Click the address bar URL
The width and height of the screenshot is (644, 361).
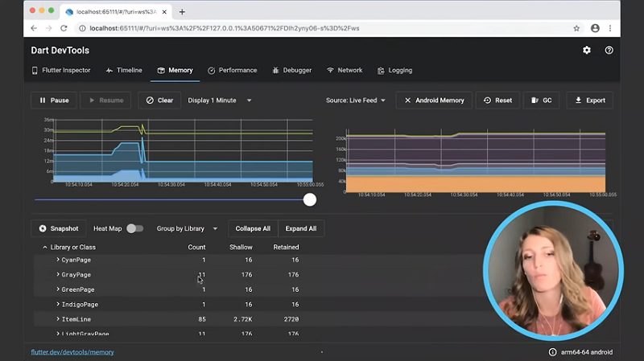(x=225, y=28)
